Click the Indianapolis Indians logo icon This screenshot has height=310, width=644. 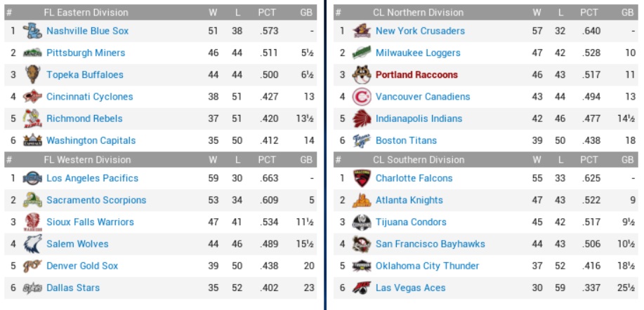pos(362,119)
